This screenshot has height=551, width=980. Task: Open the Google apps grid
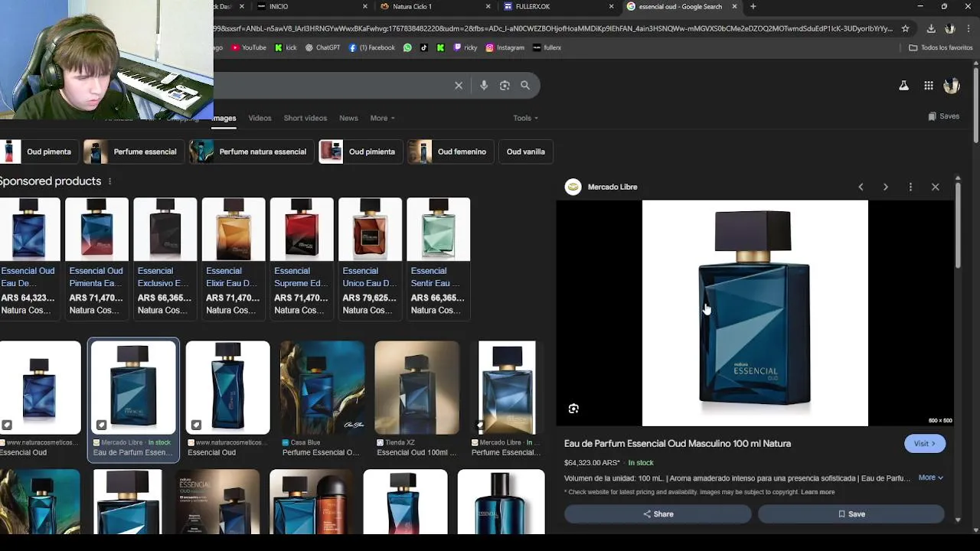(929, 86)
